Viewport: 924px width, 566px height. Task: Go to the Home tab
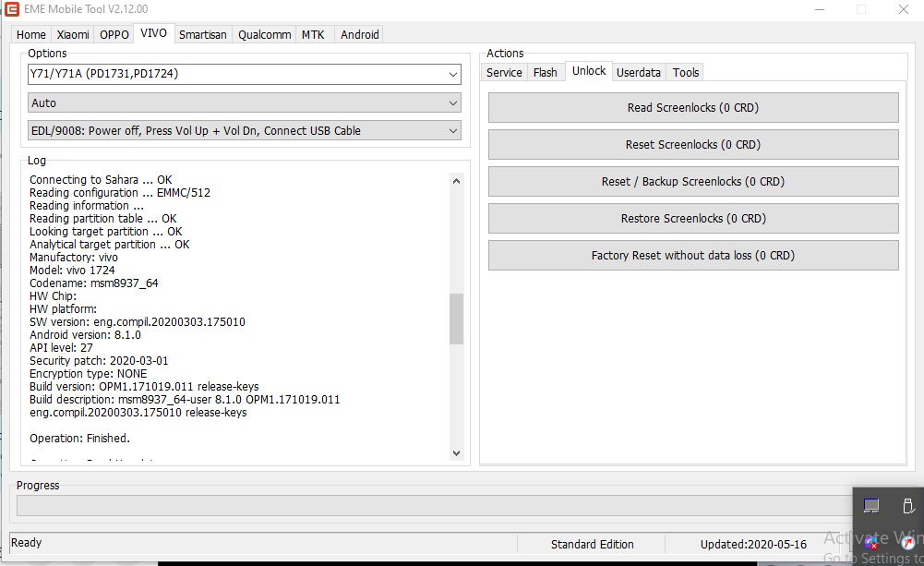[x=30, y=34]
